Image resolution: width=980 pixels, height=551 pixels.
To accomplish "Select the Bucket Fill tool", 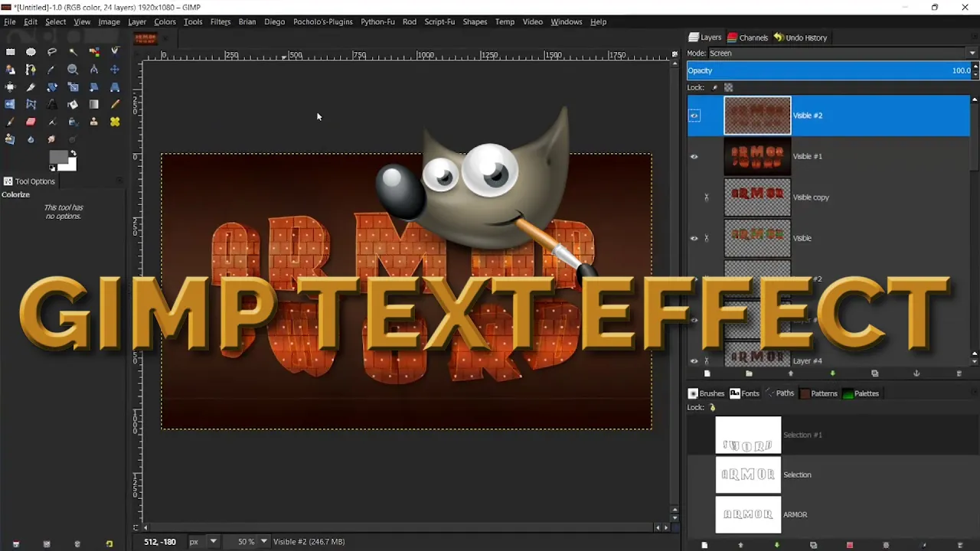I will (x=73, y=104).
